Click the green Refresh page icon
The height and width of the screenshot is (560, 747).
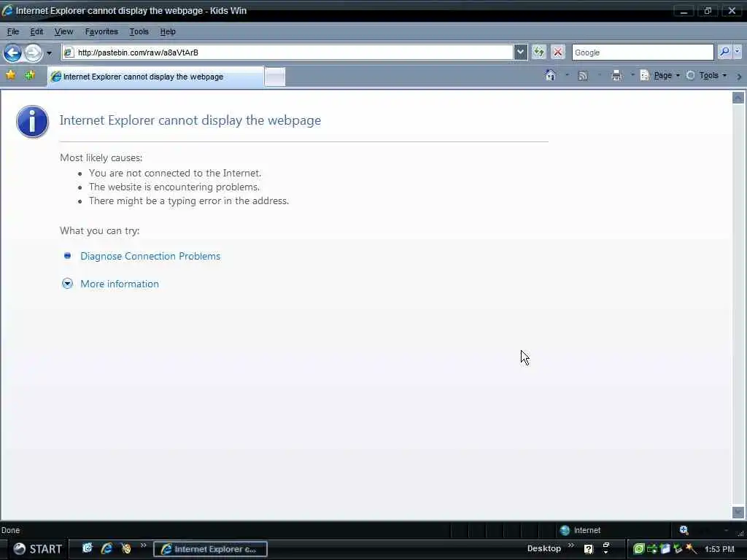(539, 52)
